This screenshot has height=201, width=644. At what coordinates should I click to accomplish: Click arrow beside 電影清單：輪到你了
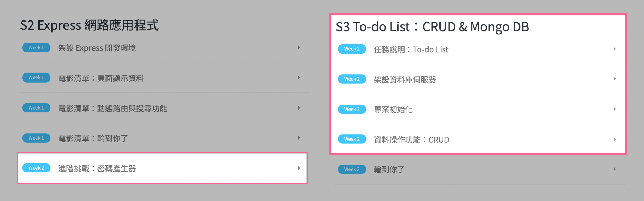299,138
